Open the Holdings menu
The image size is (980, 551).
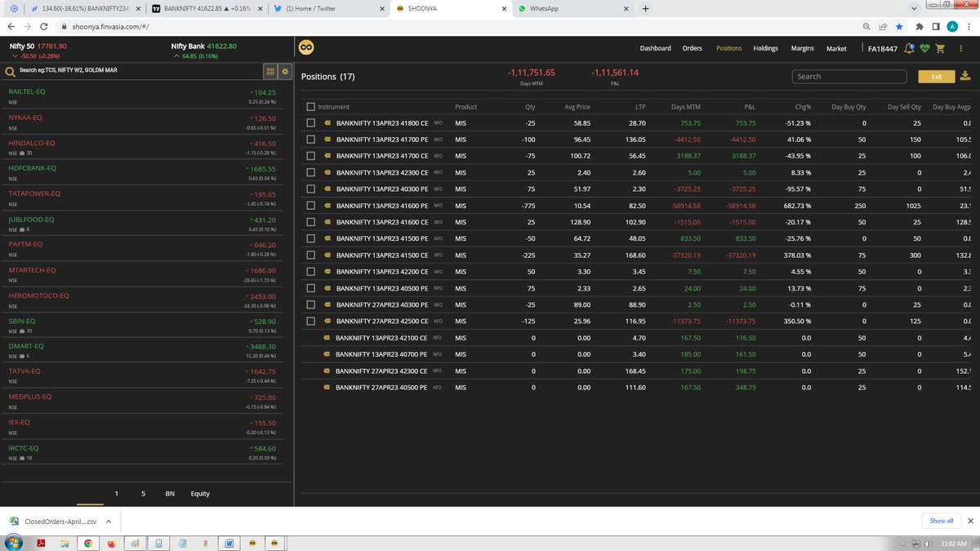[765, 48]
